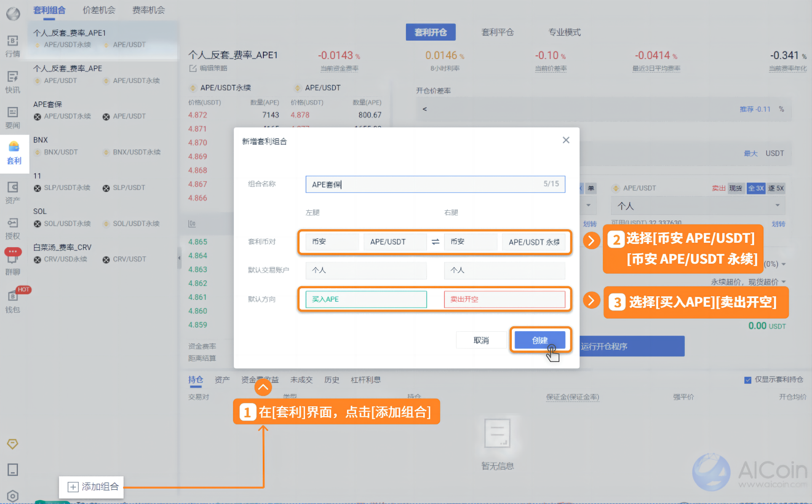Select BNX combination in list
This screenshot has height=504, width=812.
click(x=103, y=146)
